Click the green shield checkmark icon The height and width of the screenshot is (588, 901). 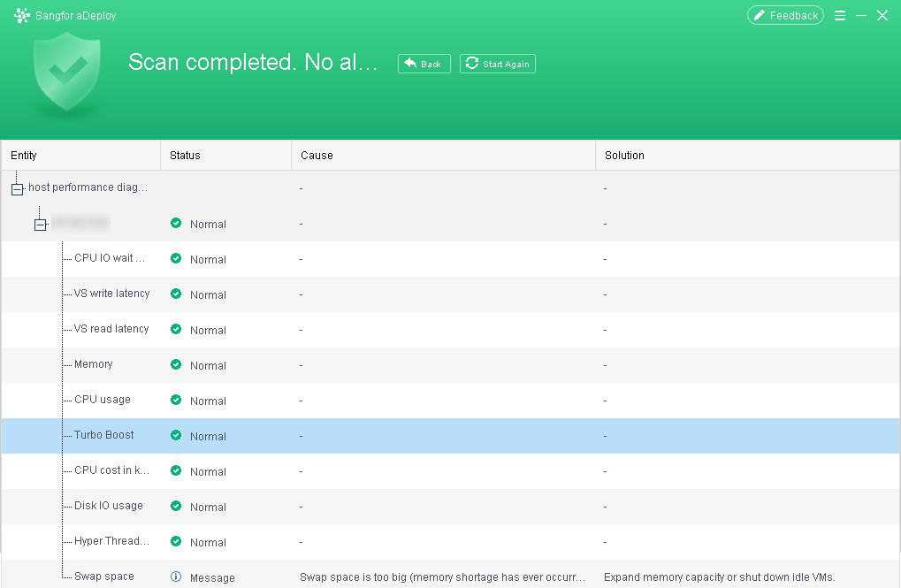[67, 72]
